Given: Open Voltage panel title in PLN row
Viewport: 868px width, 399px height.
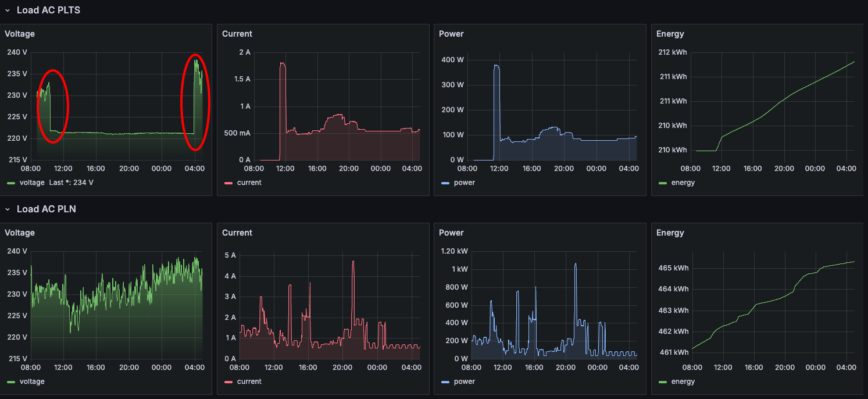Looking at the screenshot, I should [20, 233].
